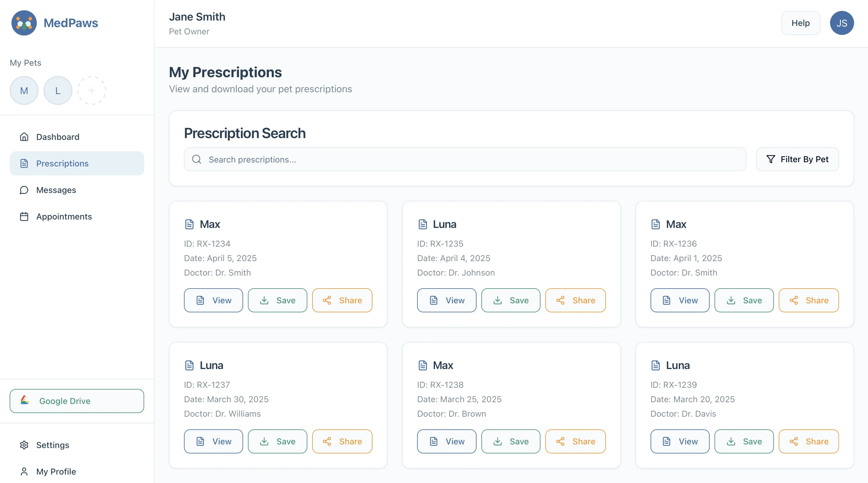Click Jane Smith header name
Screen dimensions: 868x483
coord(197,17)
